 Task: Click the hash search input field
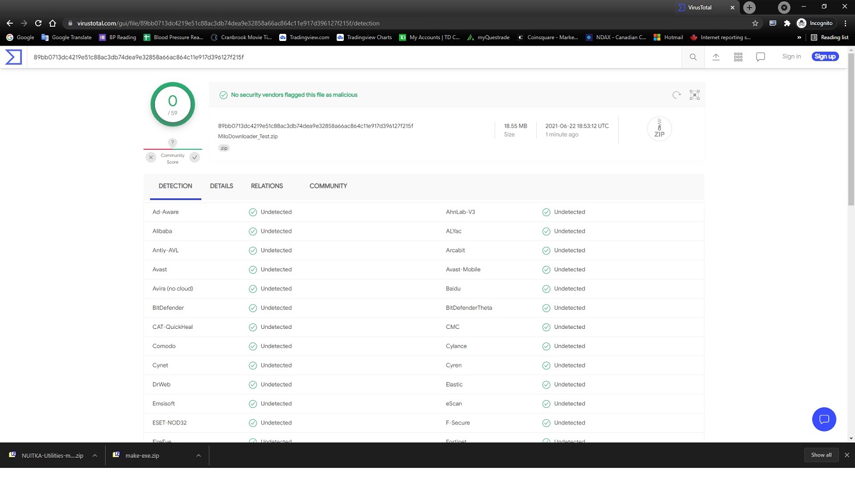[354, 57]
